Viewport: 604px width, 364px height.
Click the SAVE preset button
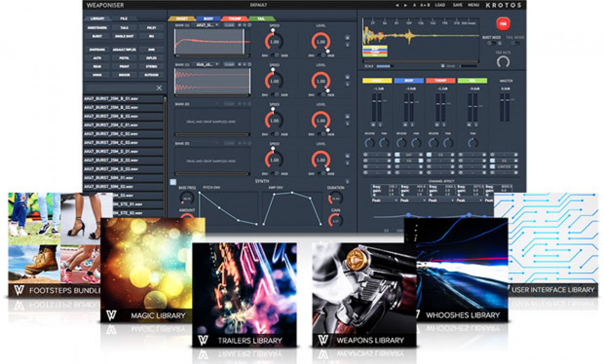point(457,5)
